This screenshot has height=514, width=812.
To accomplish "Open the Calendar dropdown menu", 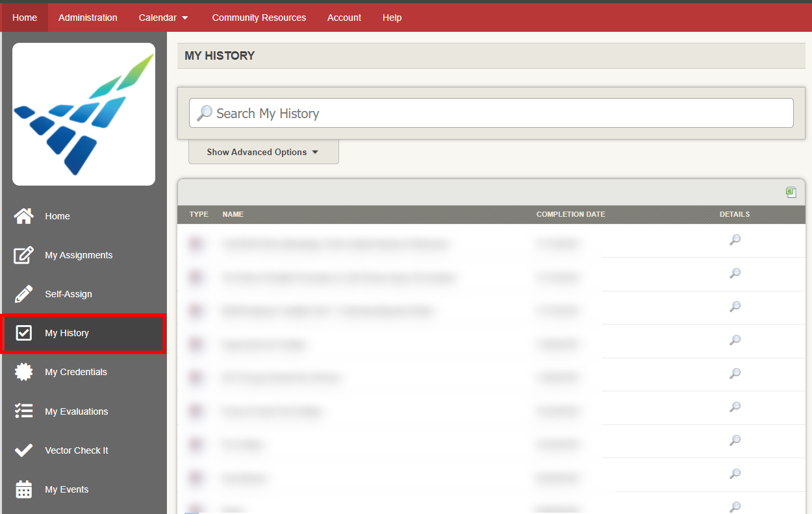I will (x=163, y=18).
